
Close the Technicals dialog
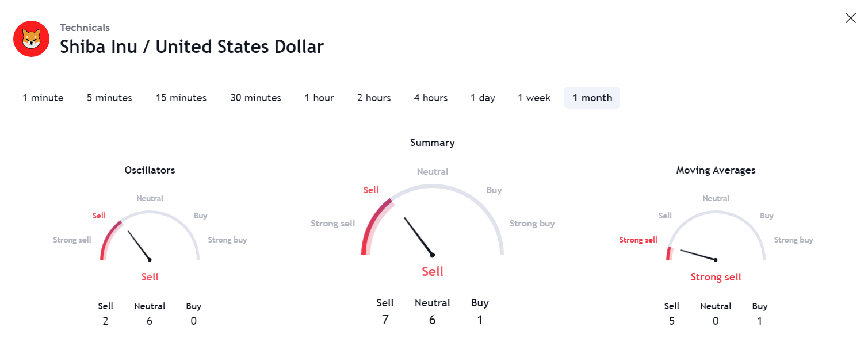tap(850, 18)
